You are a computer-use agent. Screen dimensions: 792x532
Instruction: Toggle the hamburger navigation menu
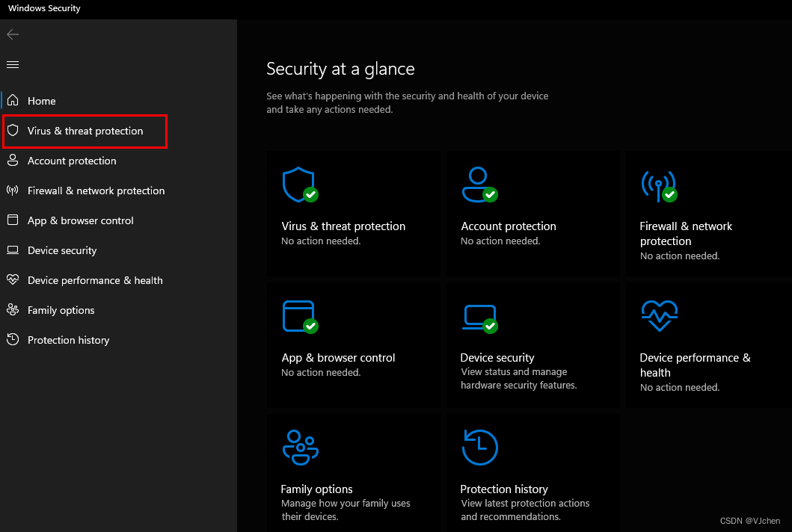[x=13, y=64]
